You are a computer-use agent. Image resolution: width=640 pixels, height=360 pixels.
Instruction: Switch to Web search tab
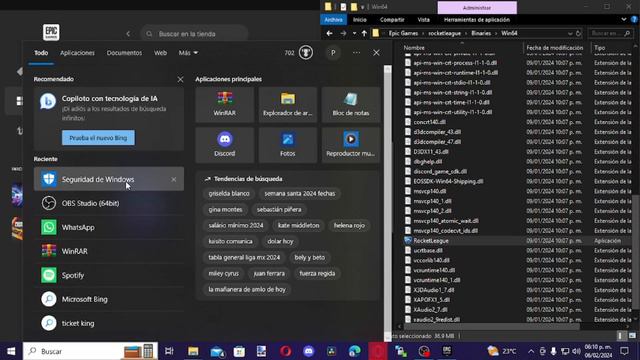(x=160, y=53)
